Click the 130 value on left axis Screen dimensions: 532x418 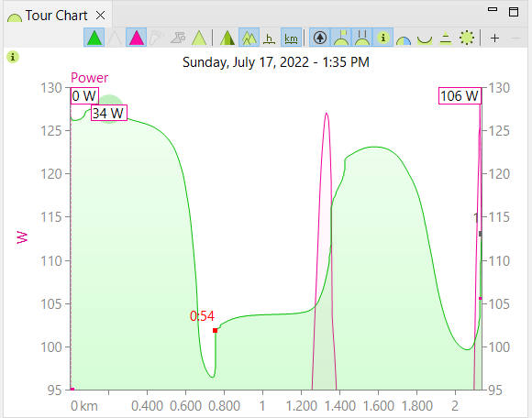click(x=51, y=88)
